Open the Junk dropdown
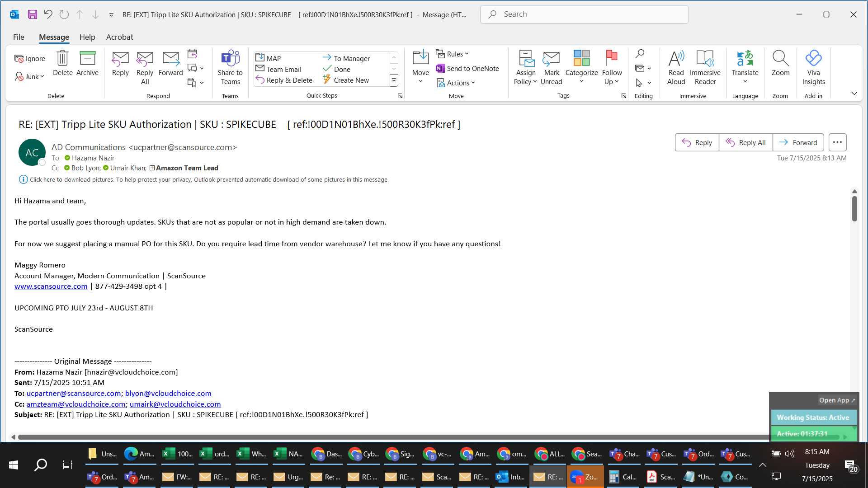This screenshot has height=488, width=868. pos(30,76)
